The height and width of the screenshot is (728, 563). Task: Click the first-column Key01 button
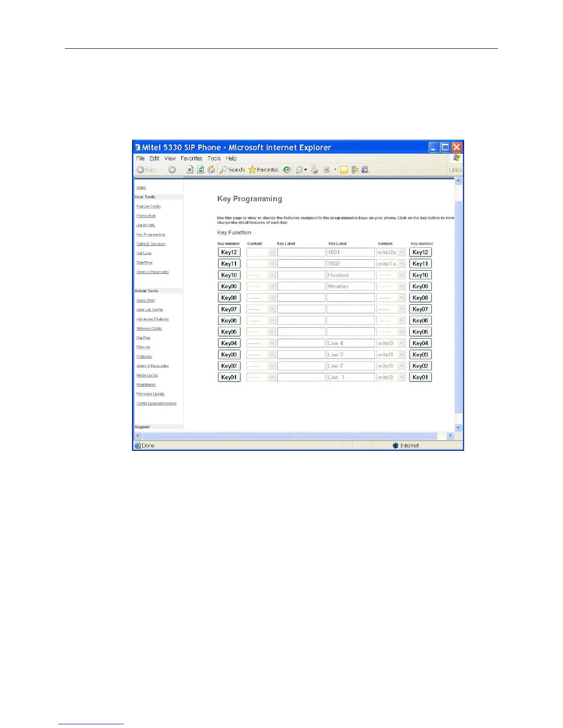pyautogui.click(x=229, y=377)
